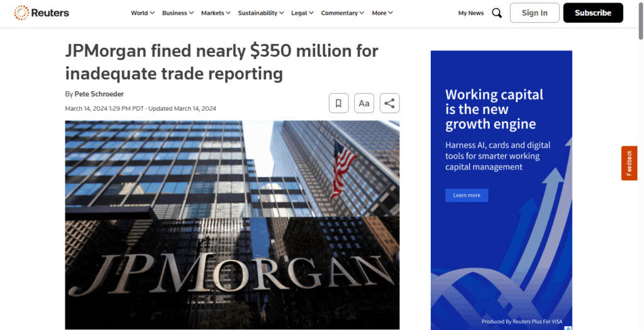Expand the Markets dropdown
Image resolution: width=644 pixels, height=330 pixels.
pyautogui.click(x=216, y=13)
